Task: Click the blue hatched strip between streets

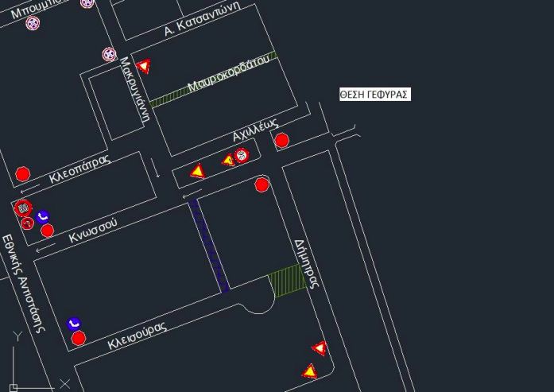Action: point(209,245)
